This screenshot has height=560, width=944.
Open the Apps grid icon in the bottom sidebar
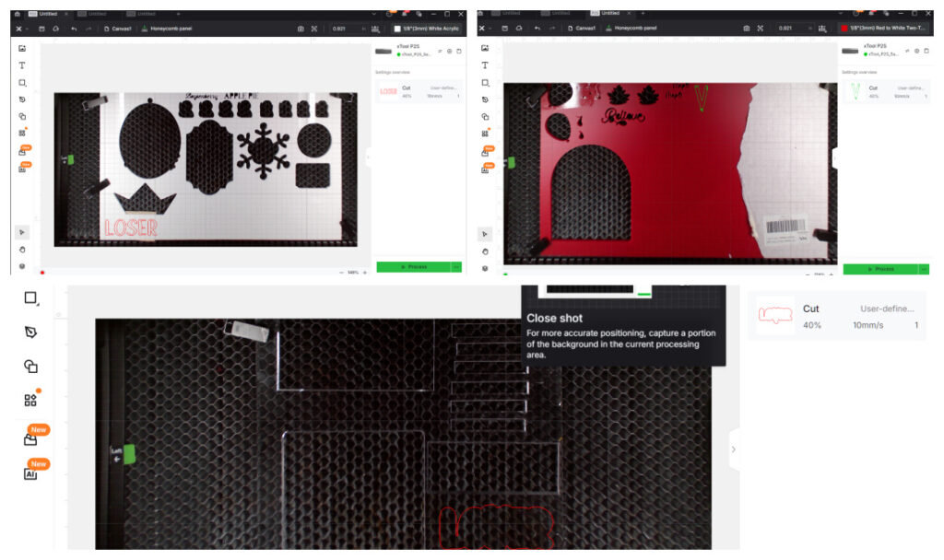(x=30, y=400)
